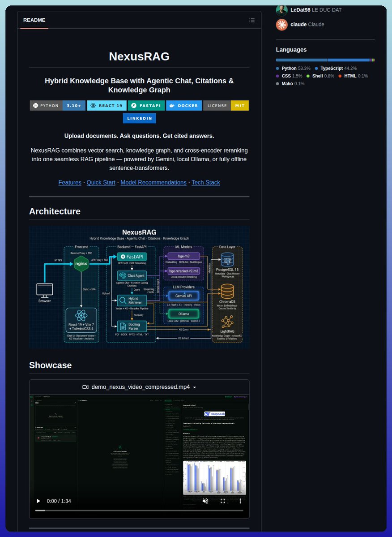Image resolution: width=392 pixels, height=537 pixels.
Task: Click LeDat98 contributor avatar
Action: 281,10
